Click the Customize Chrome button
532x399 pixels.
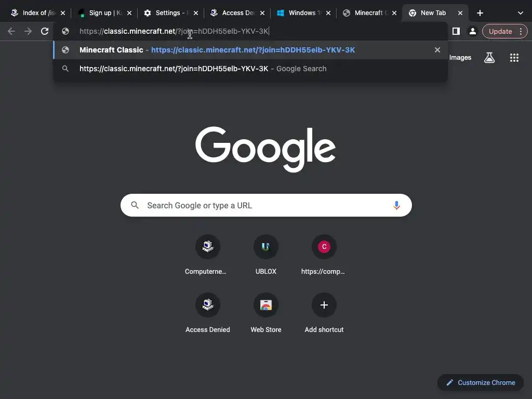click(x=481, y=382)
